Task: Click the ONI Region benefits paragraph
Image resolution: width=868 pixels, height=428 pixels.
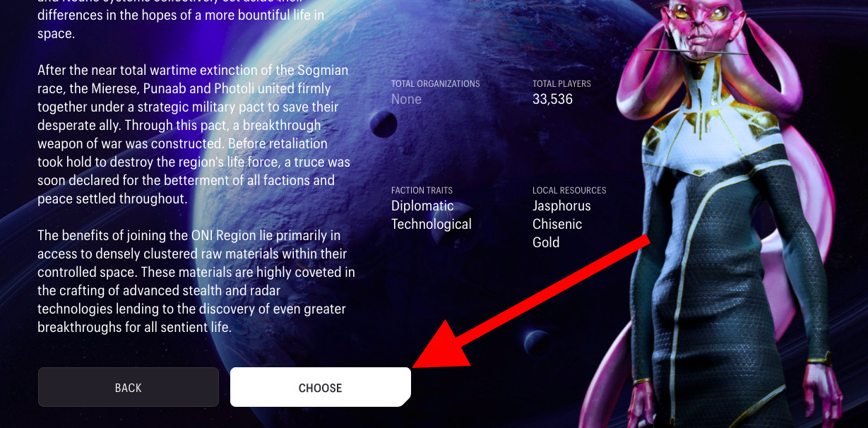Action: (x=196, y=281)
